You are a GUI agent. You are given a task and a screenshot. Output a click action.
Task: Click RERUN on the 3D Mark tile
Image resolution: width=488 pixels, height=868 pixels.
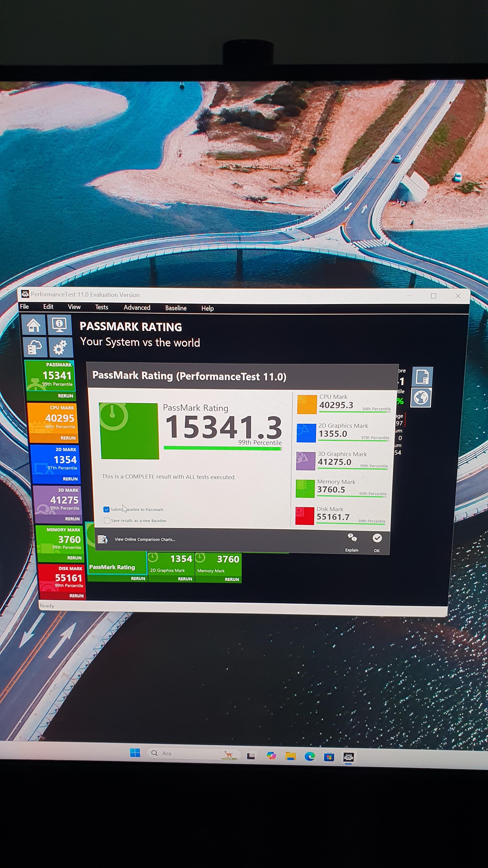pos(73,519)
